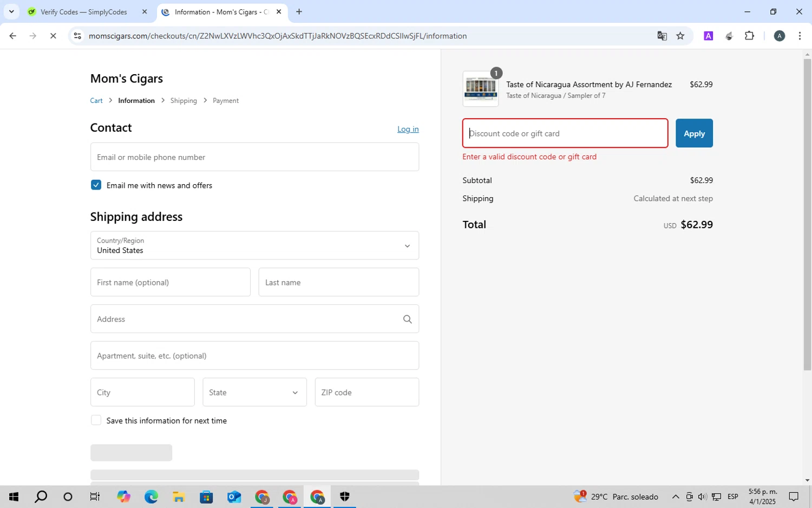Screen dimensions: 812x508
Task: Open the notification center icon
Action: 794,497
